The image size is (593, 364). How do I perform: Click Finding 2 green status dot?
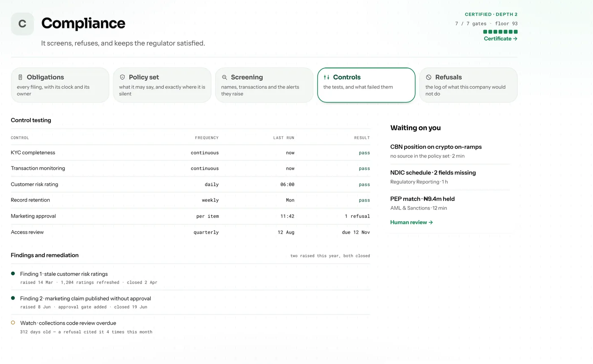[13, 298]
